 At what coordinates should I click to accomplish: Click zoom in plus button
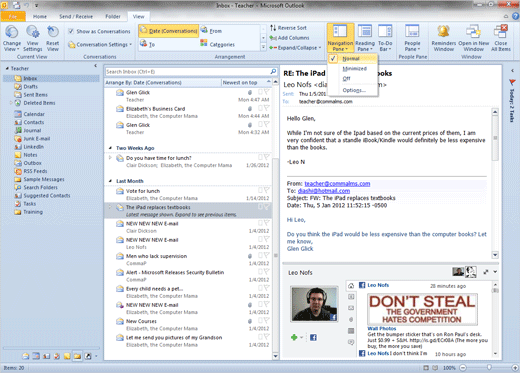pos(515,368)
